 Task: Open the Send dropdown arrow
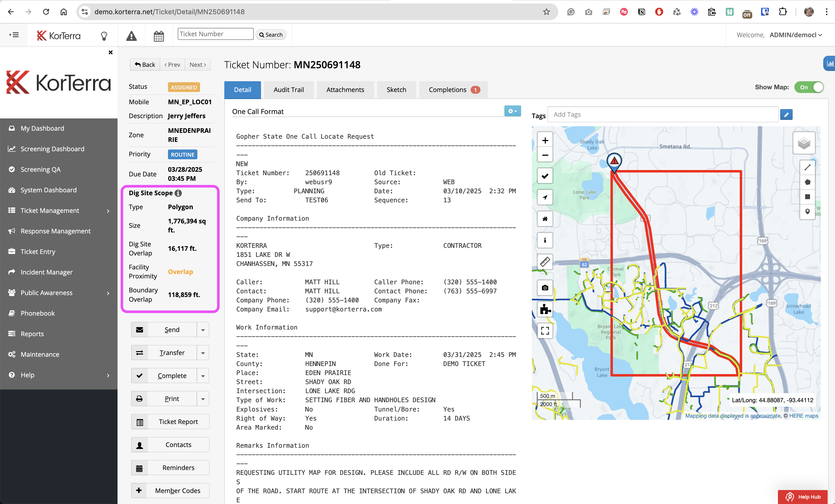click(x=203, y=330)
